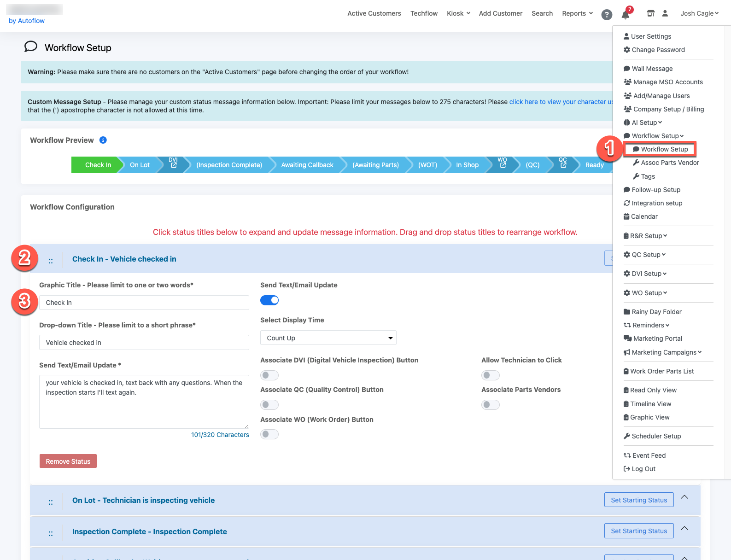
Task: Expand the Kiosk menu
Action: tap(458, 13)
